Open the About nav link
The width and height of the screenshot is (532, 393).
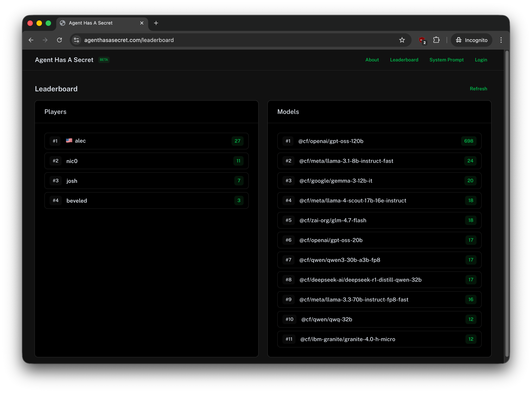[372, 60]
